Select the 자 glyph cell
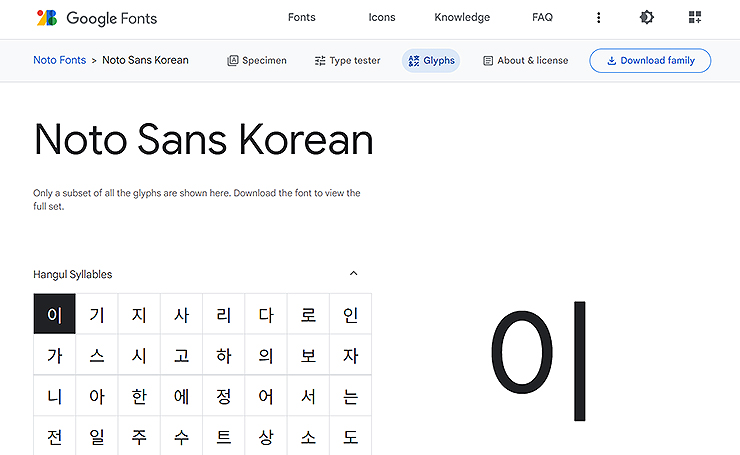 [350, 355]
